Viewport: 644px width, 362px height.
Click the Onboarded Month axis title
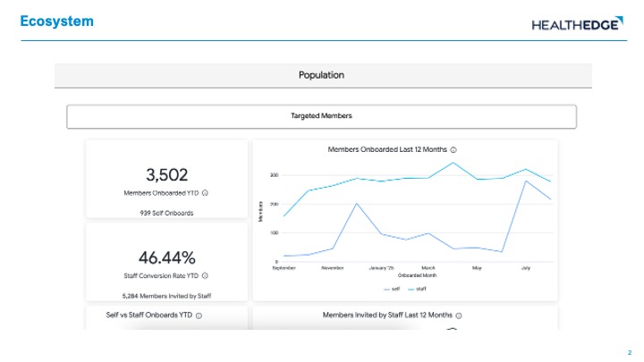coord(416,274)
